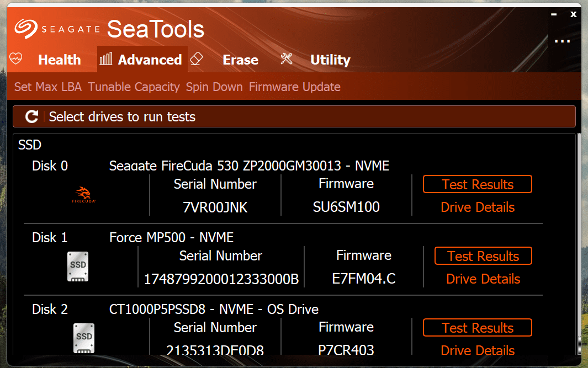Open Drive Details for Disk 0 FireCuda
This screenshot has width=588, height=368.
478,207
